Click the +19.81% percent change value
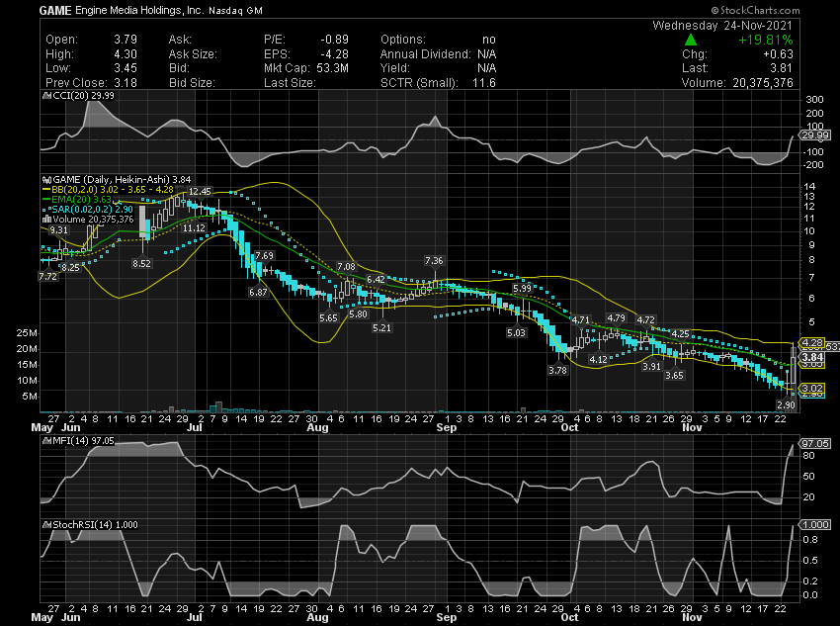This screenshot has width=840, height=626. click(766, 40)
